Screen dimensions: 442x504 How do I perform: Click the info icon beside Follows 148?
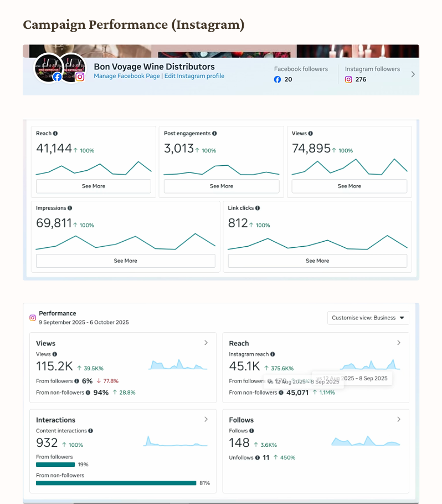point(251,431)
